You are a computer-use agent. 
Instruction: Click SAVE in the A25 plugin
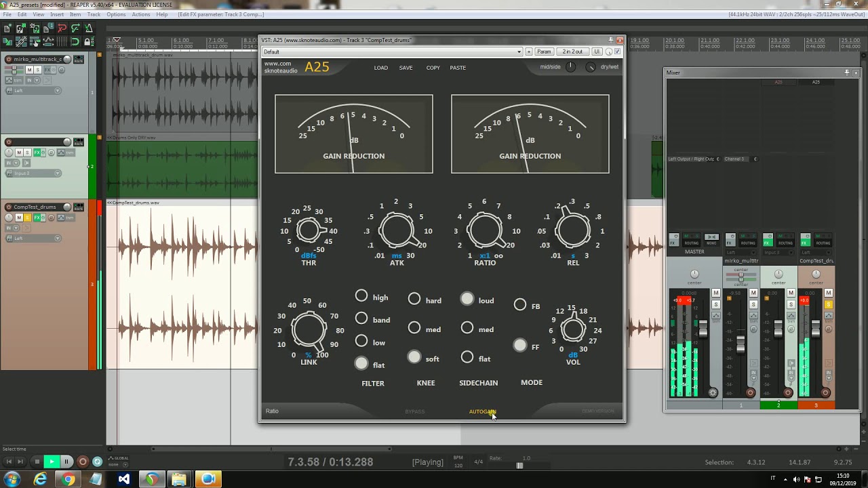click(406, 68)
